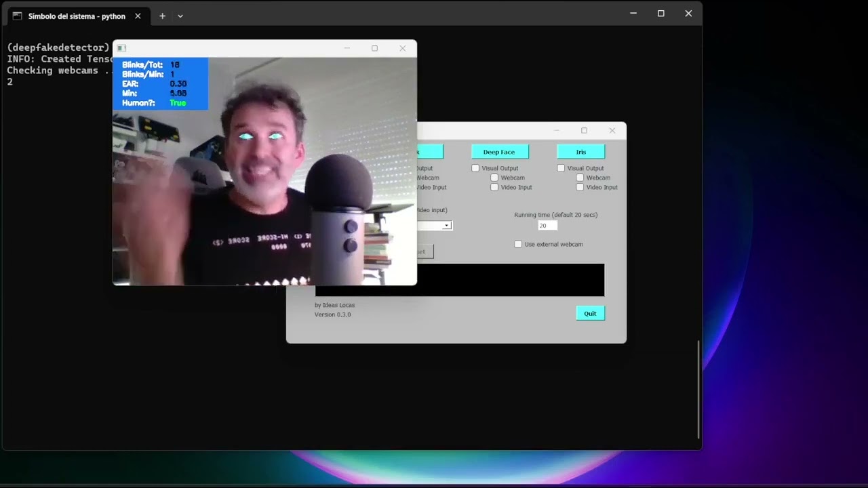Minimize the webcam preview window
This screenshot has width=868, height=488.
pyautogui.click(x=347, y=48)
